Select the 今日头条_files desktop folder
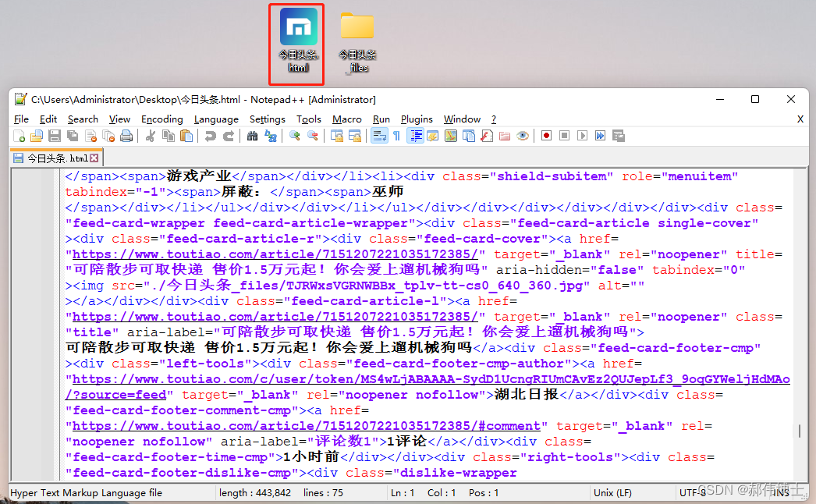 coord(357,43)
